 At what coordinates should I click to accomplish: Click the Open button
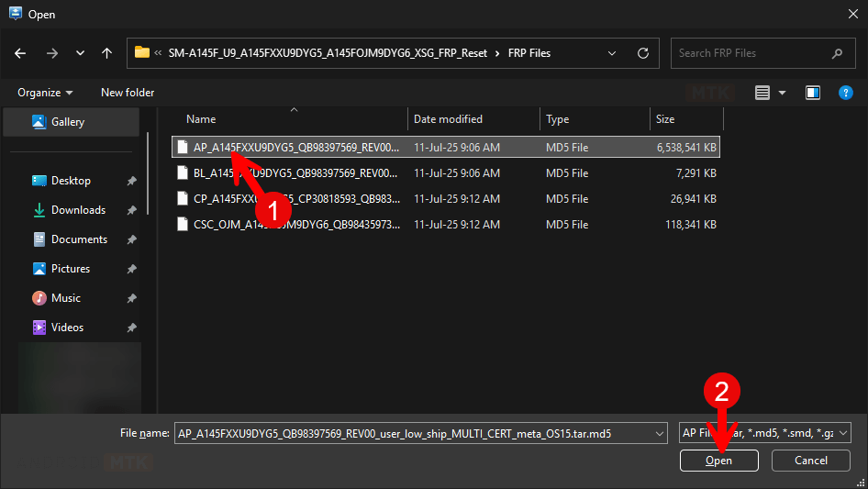[x=718, y=461]
